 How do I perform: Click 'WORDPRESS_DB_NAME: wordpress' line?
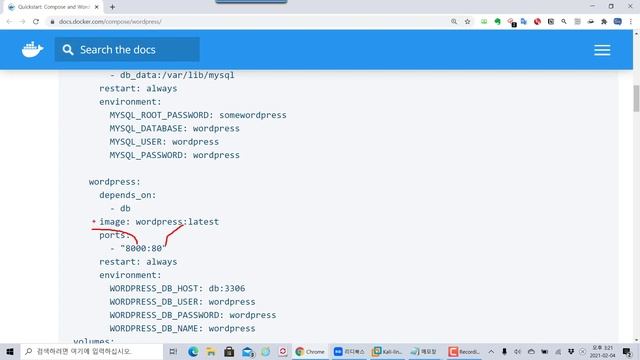(x=182, y=328)
